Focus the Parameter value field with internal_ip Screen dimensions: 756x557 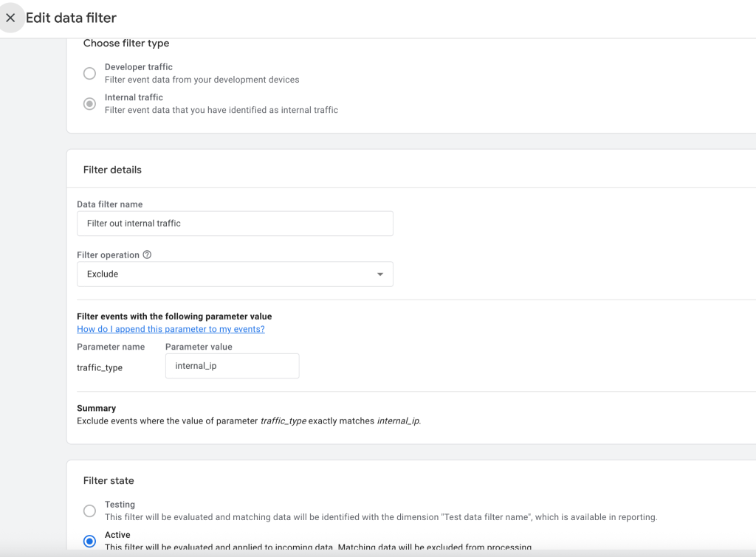click(x=232, y=366)
